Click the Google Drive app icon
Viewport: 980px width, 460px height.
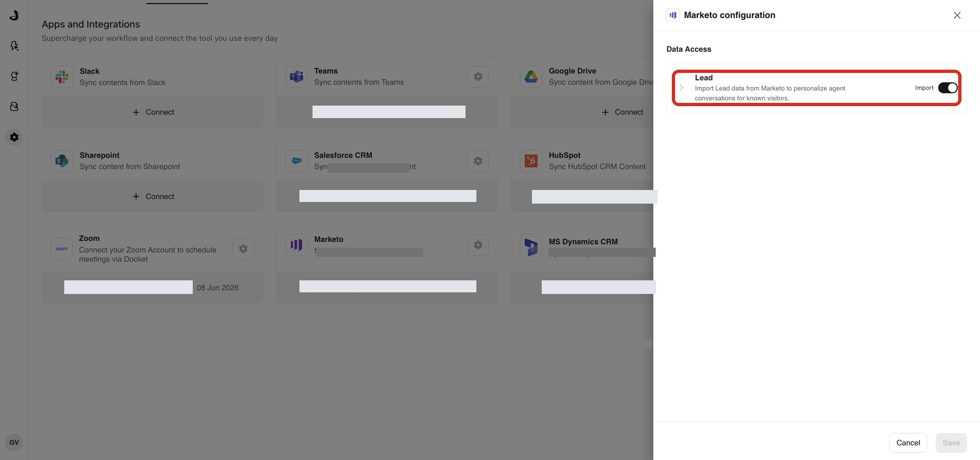(x=531, y=77)
